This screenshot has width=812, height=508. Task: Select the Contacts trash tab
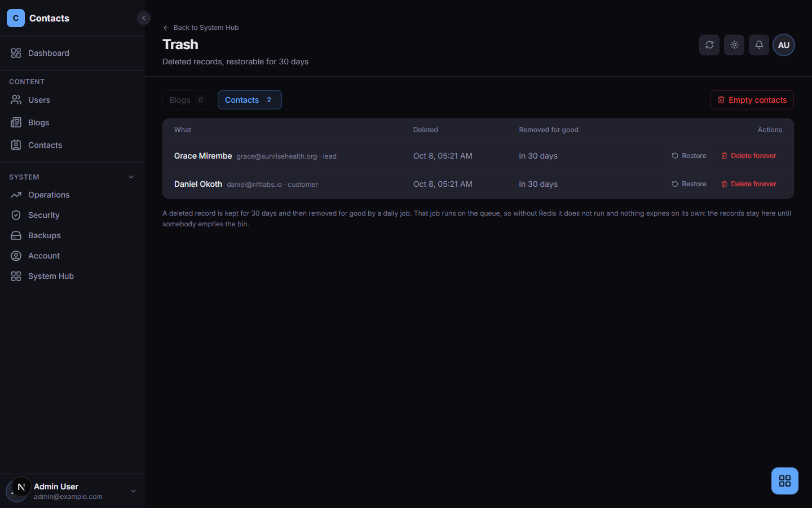pyautogui.click(x=250, y=100)
